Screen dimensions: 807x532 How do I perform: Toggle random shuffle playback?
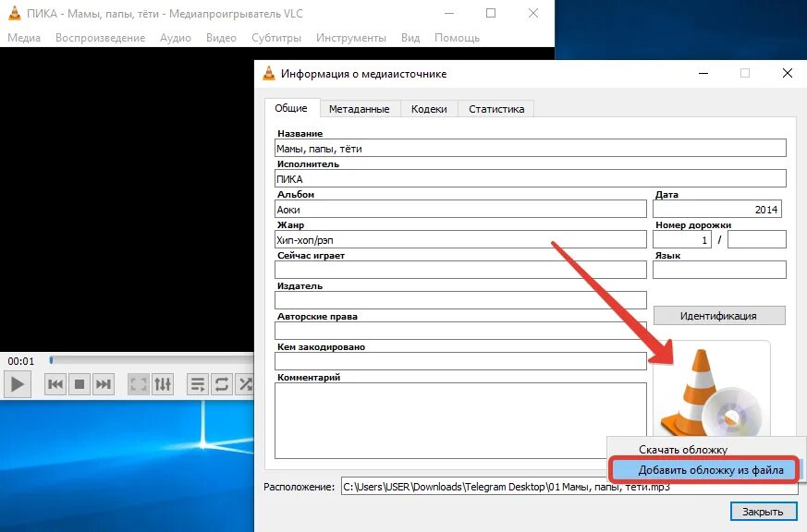[x=245, y=384]
